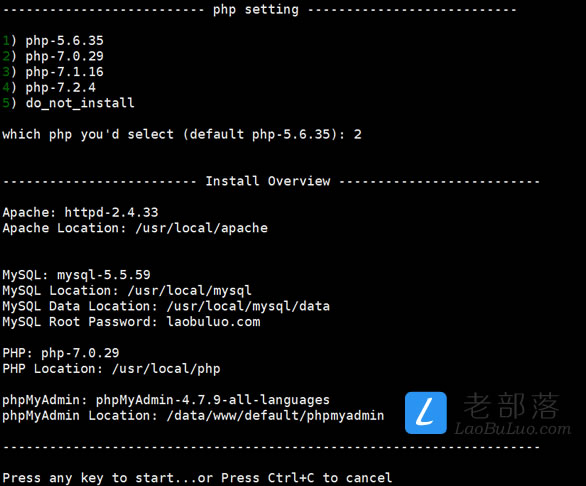Screen dimensions: 586x486
Task: Click the PHP Location /usr/local/php path
Action: click(166, 369)
